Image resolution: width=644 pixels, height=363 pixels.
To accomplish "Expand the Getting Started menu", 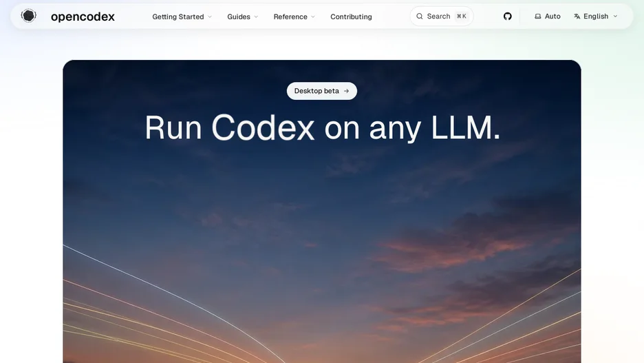I will (x=182, y=17).
